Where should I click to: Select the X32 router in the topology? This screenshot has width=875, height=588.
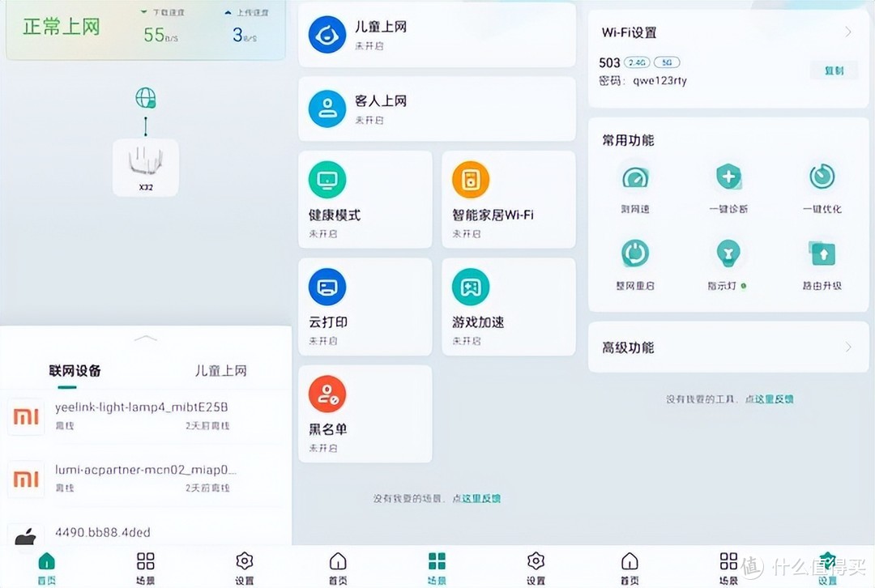click(146, 168)
